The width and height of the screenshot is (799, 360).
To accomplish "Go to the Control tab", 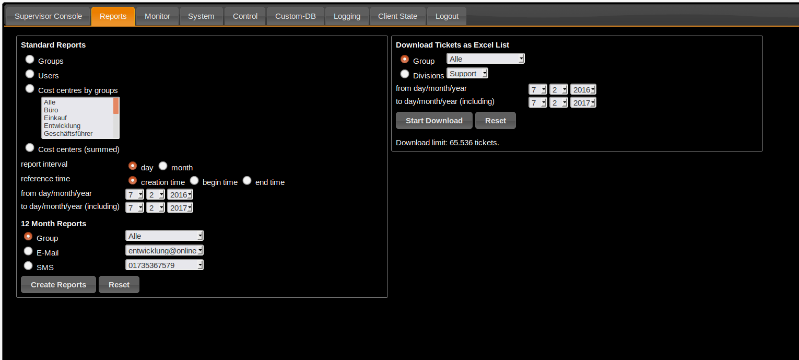I will 245,16.
